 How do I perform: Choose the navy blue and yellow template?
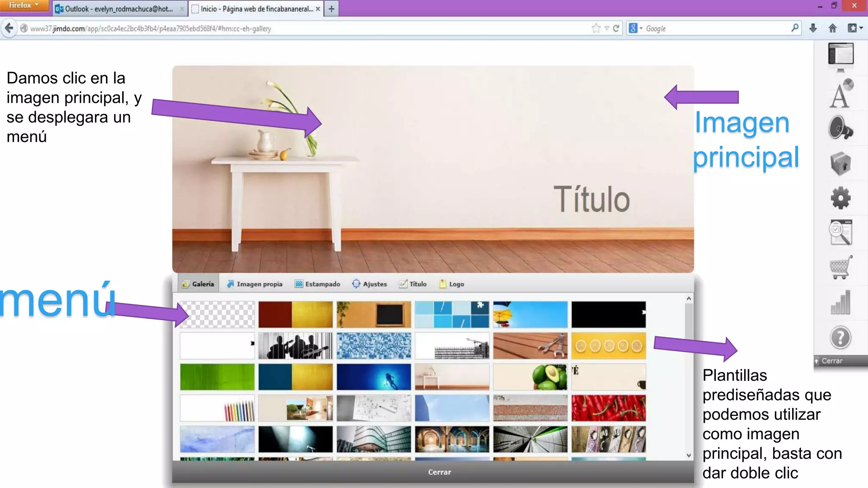pos(295,377)
